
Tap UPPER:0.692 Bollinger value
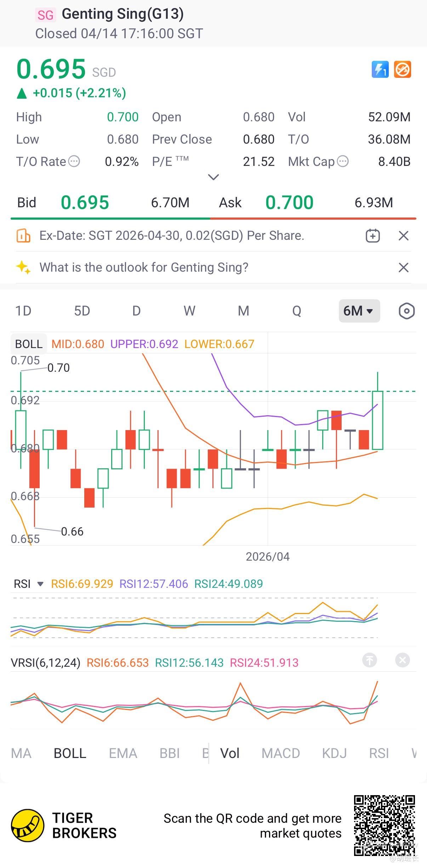144,344
